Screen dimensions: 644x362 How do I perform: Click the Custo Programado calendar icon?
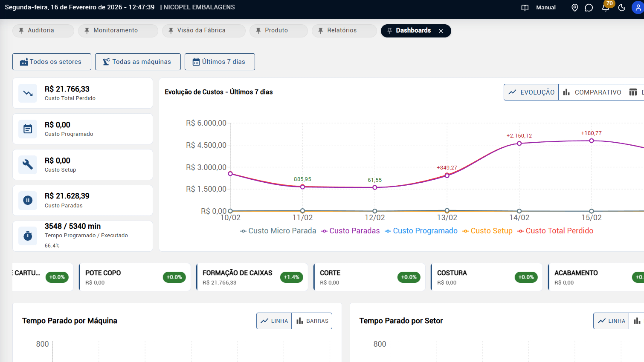28,129
